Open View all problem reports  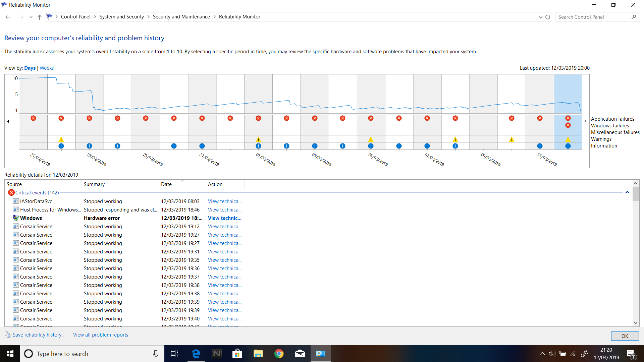tap(101, 335)
